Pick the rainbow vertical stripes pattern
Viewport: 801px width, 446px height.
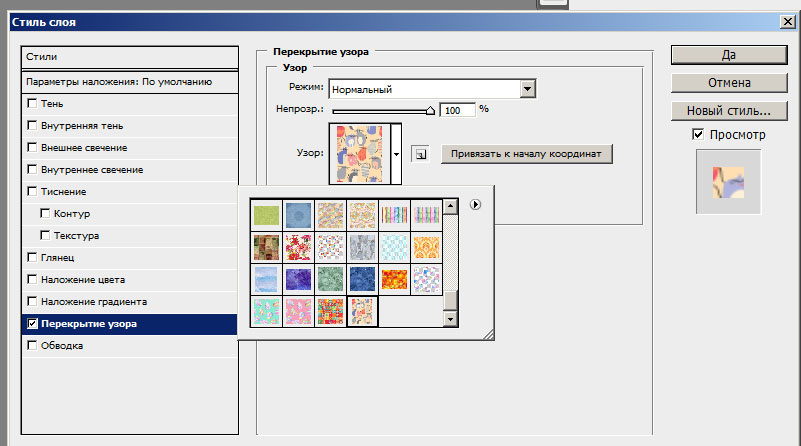[394, 215]
